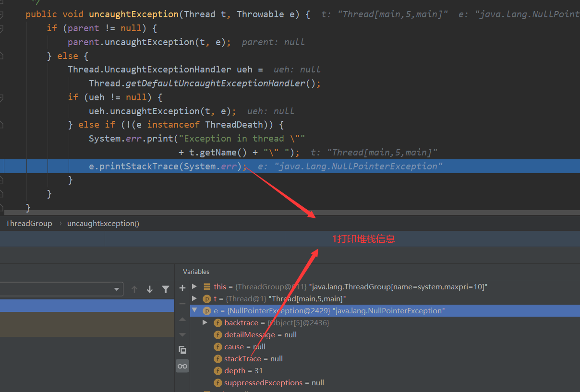The image size is (580, 392).
Task: Expand the 't' Thread variable
Action: [x=194, y=298]
